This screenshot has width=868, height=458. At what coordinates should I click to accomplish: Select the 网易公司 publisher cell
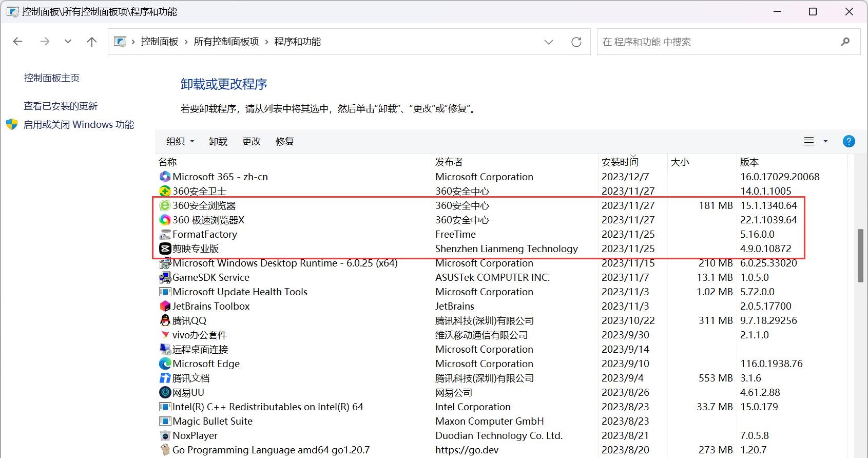454,392
